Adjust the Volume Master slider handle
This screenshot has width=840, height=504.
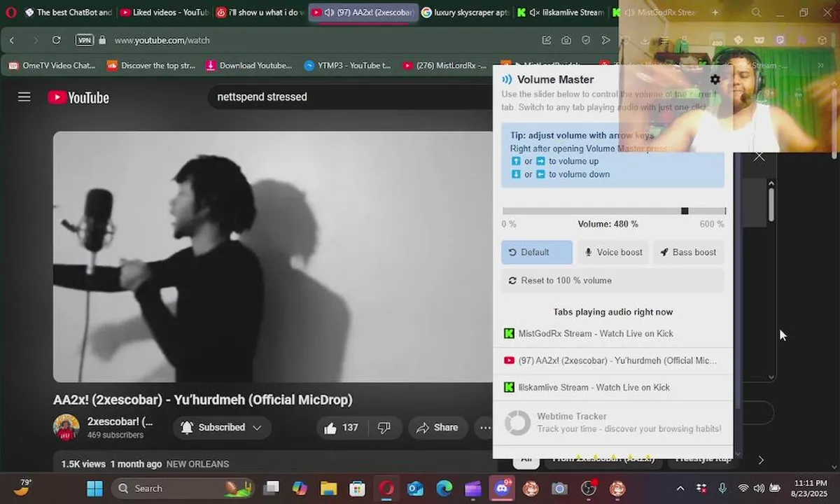click(685, 211)
